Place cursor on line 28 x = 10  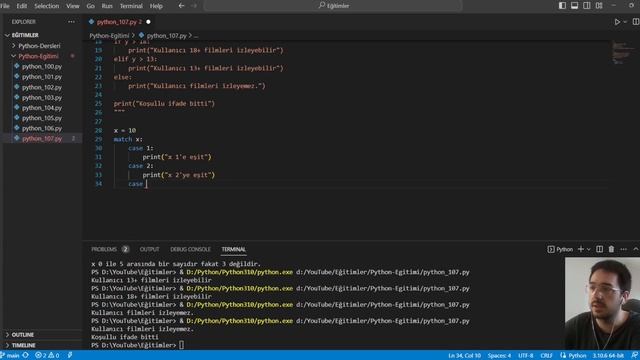[x=125, y=130]
